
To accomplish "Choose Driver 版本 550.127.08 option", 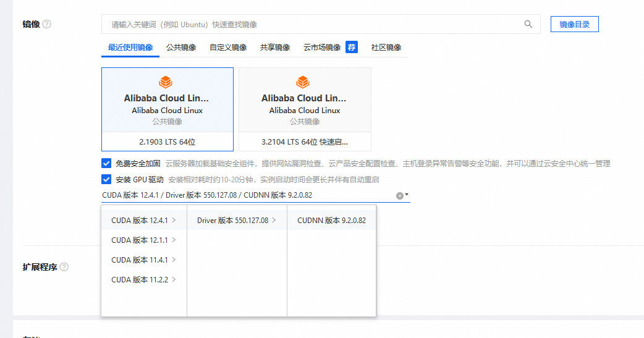I will pos(237,221).
